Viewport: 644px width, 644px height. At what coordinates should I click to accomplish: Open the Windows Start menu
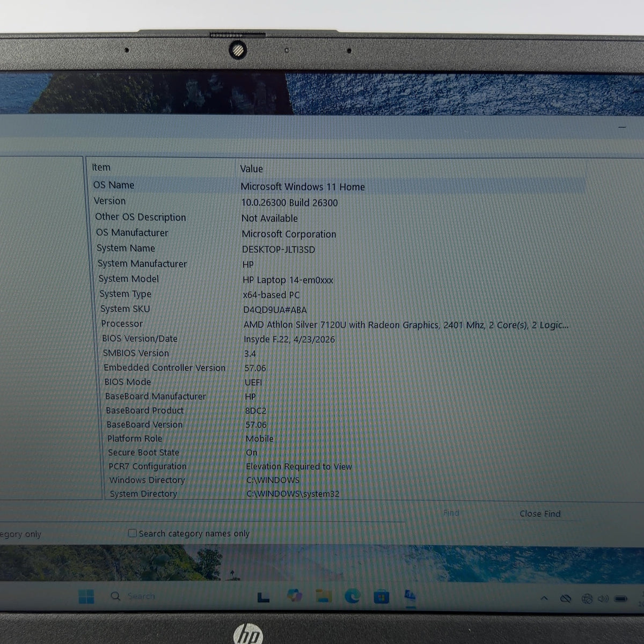[x=86, y=596]
